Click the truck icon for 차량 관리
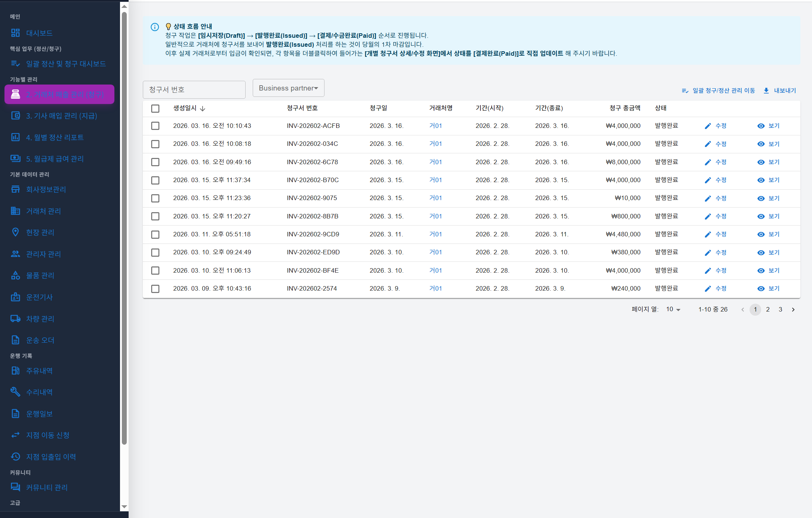This screenshot has width=812, height=518. point(15,319)
